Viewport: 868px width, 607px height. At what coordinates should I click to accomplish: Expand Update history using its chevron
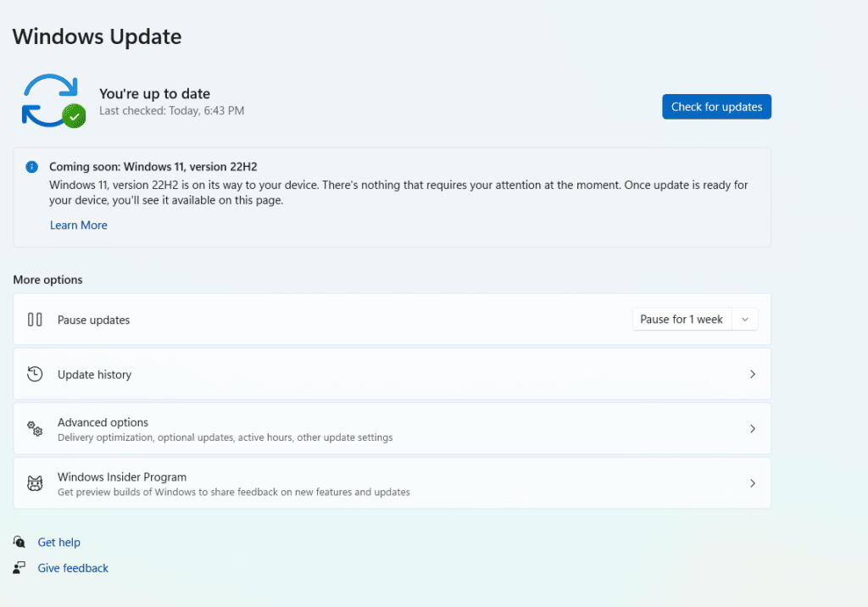click(752, 374)
